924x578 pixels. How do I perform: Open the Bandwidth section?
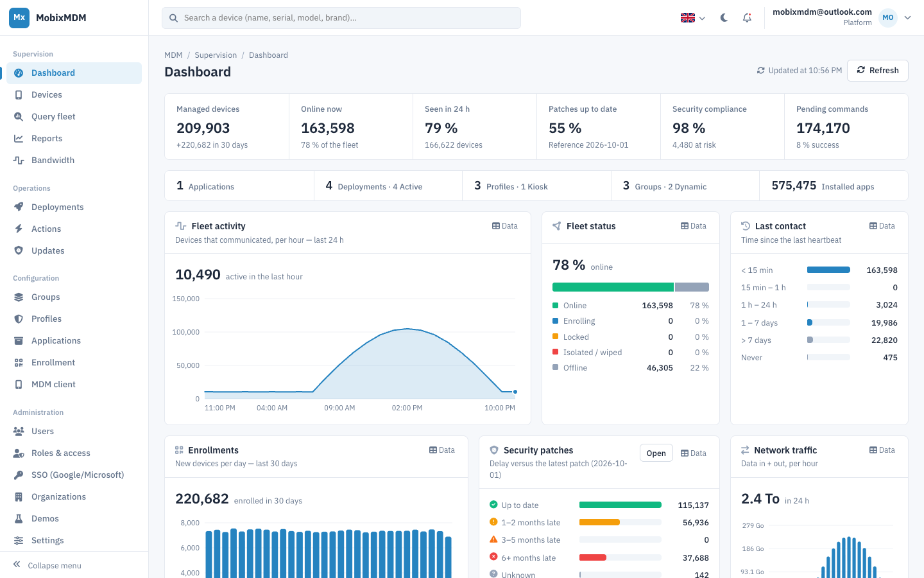(74, 161)
